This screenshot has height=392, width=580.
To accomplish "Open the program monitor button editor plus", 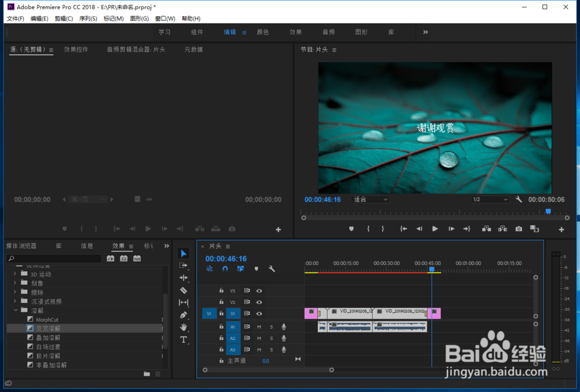I will point(561,230).
